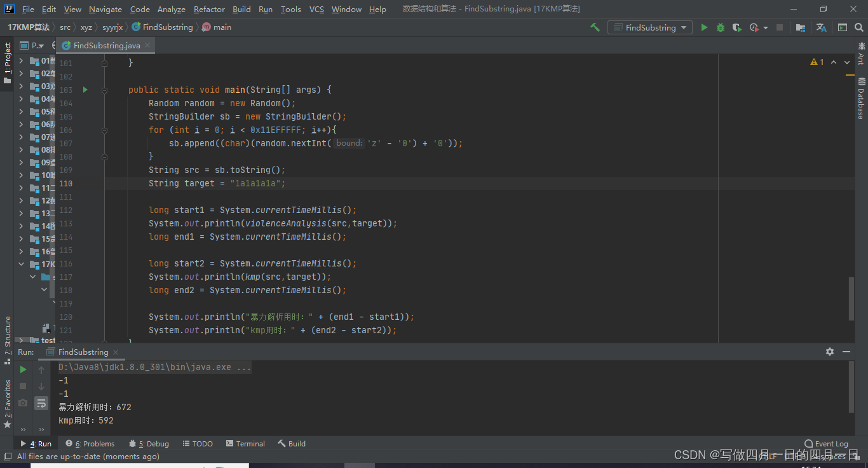Viewport: 868px width, 468px height.
Task: Click the FindSubstring breadcrumb in navigation bar
Action: tap(167, 27)
